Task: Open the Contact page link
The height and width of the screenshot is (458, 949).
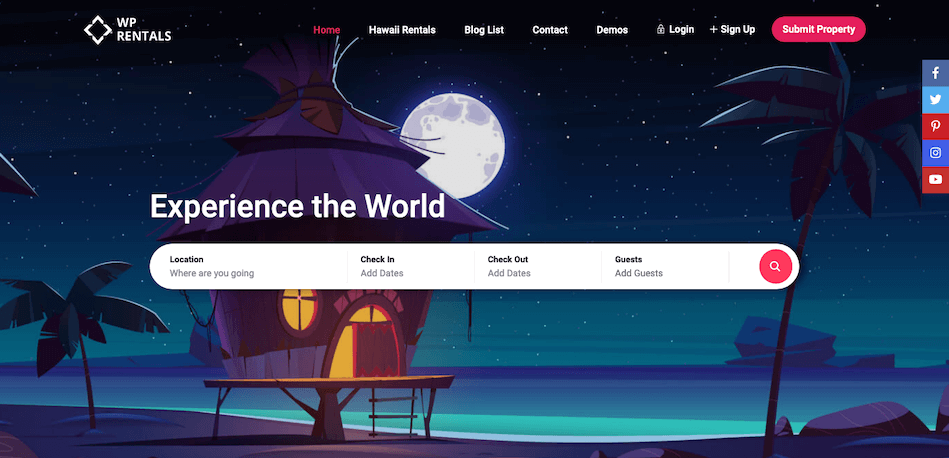Action: 550,30
